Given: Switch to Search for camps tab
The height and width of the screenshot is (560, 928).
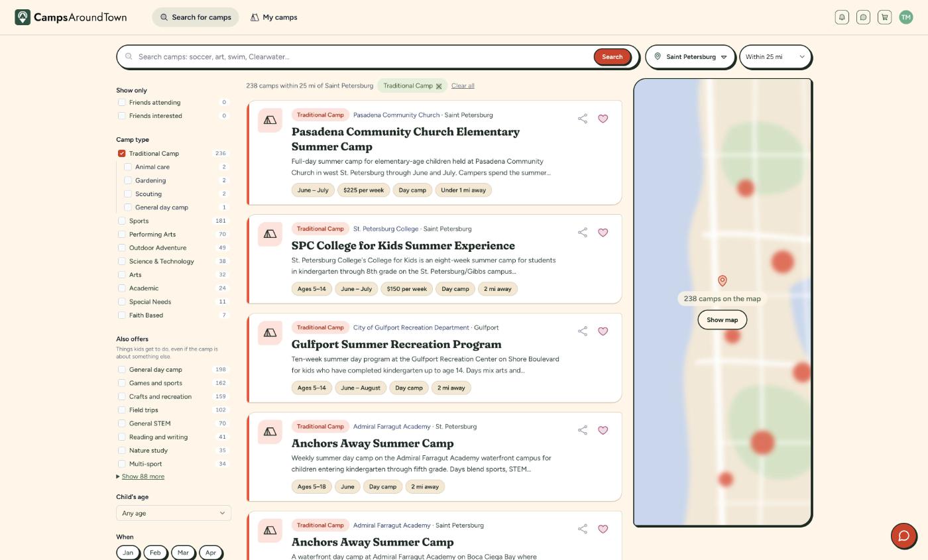Looking at the screenshot, I should pyautogui.click(x=196, y=17).
